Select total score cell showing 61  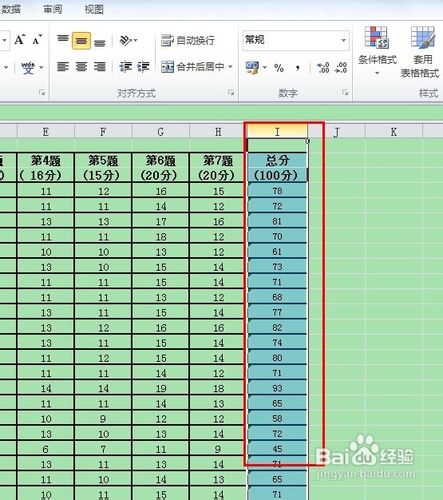[x=277, y=252]
